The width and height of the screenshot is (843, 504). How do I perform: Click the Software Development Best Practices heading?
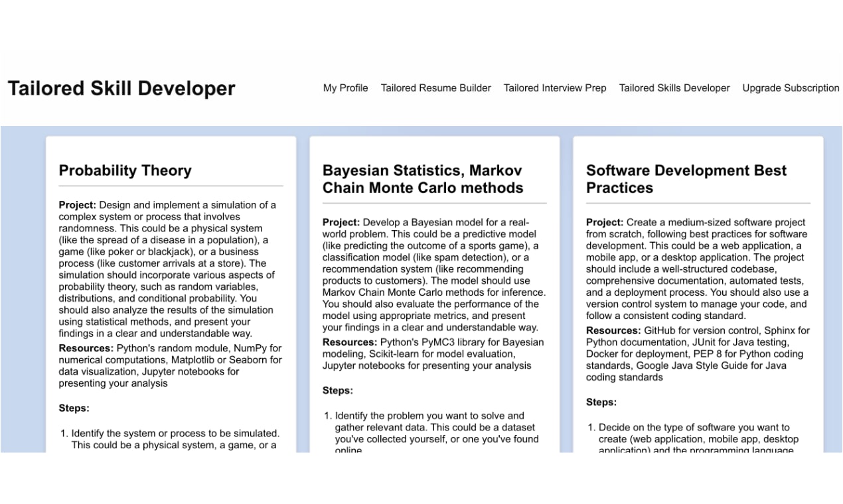coord(686,179)
